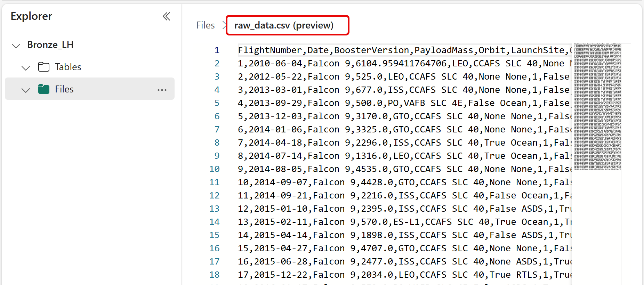This screenshot has height=285, width=644.
Task: Click the Tables folder icon
Action: [43, 67]
